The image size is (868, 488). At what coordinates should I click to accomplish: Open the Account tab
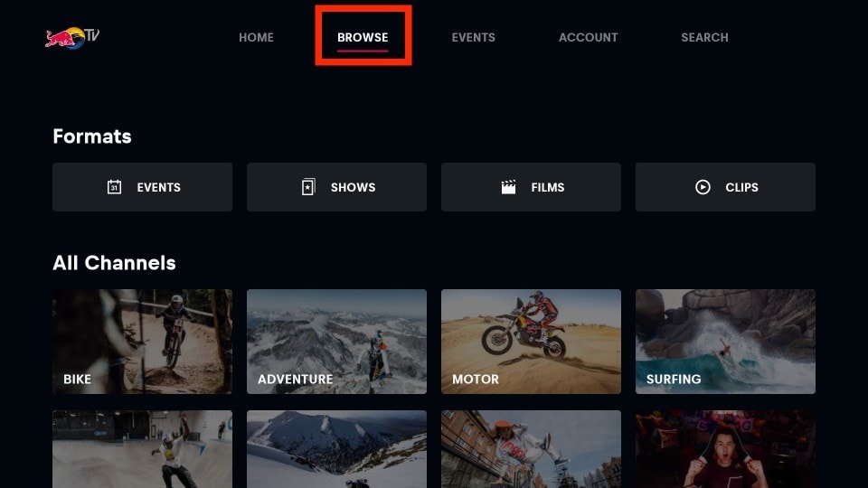588,37
